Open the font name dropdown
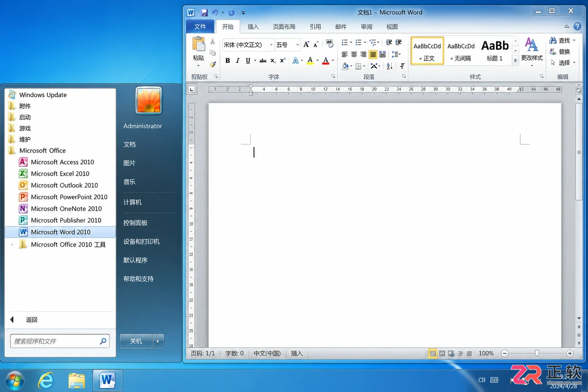Image resolution: width=588 pixels, height=392 pixels. pyautogui.click(x=271, y=45)
